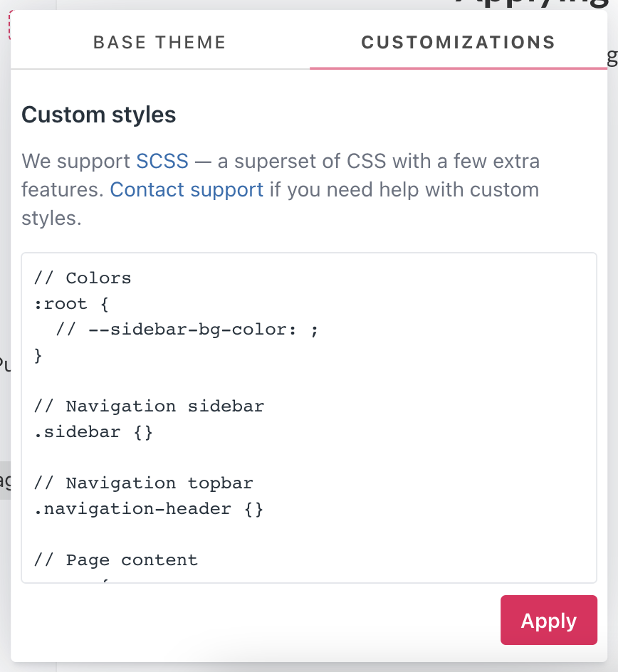This screenshot has height=672, width=618.
Task: Click the '--sidebar-bg-color' line
Action: coord(187,330)
